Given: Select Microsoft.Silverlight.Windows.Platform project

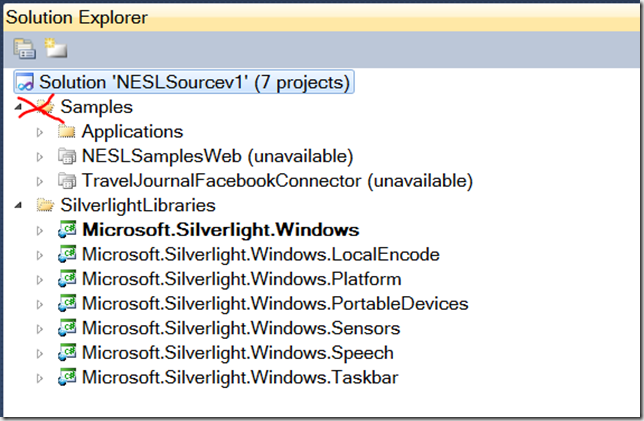Looking at the screenshot, I should (x=242, y=279).
